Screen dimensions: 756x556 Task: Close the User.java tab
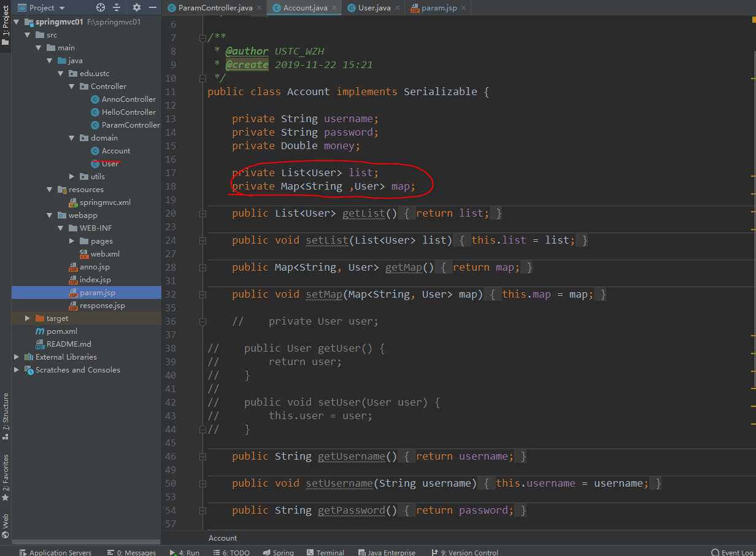[x=397, y=8]
